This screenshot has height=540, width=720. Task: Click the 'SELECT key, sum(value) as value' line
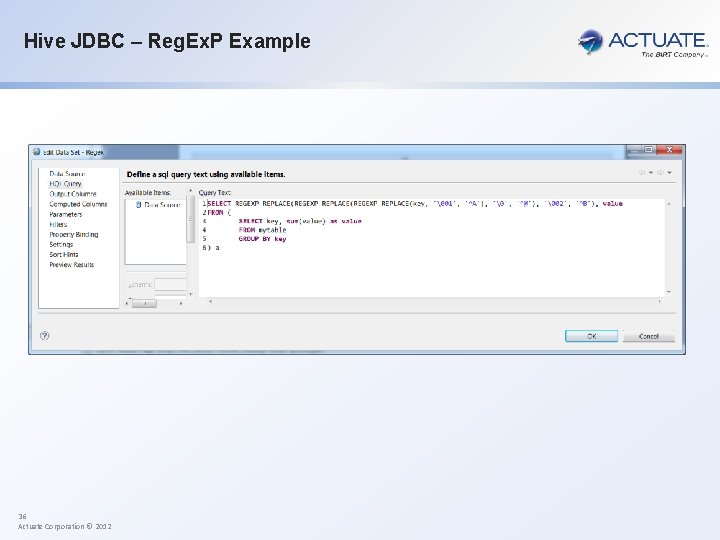(300, 221)
